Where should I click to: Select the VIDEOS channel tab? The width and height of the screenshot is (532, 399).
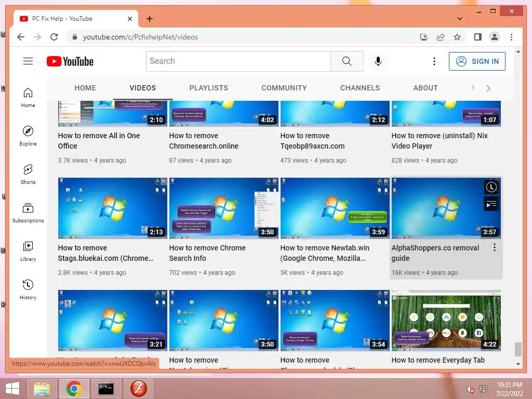point(142,88)
